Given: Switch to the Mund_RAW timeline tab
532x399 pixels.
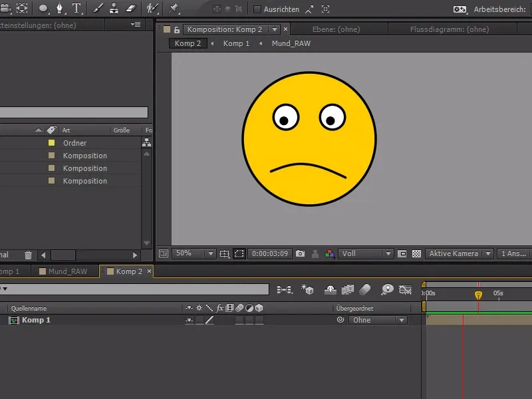Looking at the screenshot, I should coord(65,271).
